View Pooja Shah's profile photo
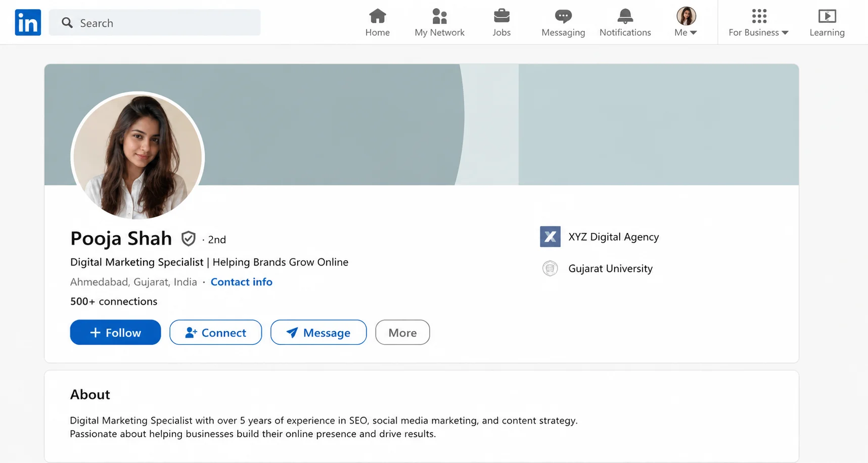Viewport: 868px width, 463px height. [x=138, y=156]
